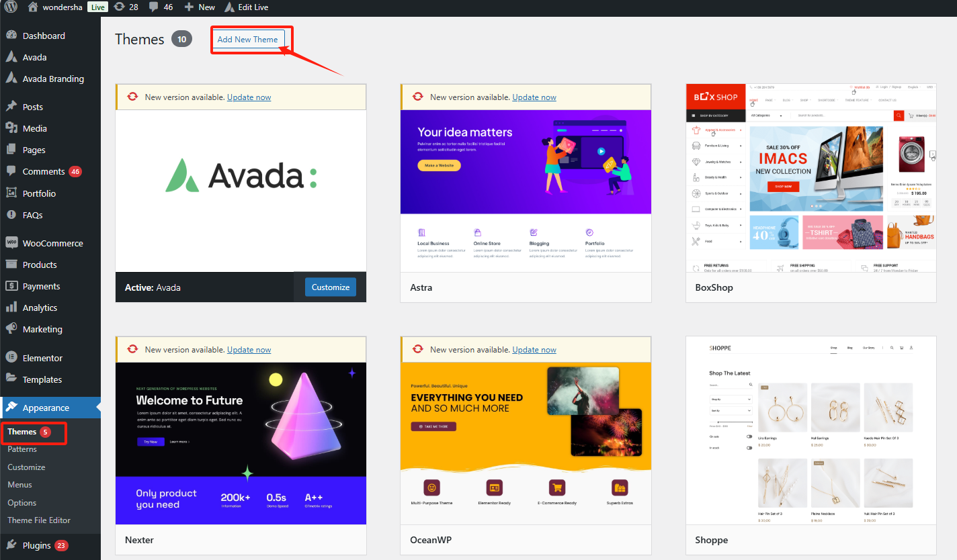Click Update now on the OceanWP theme
This screenshot has height=560, width=957.
[534, 350]
